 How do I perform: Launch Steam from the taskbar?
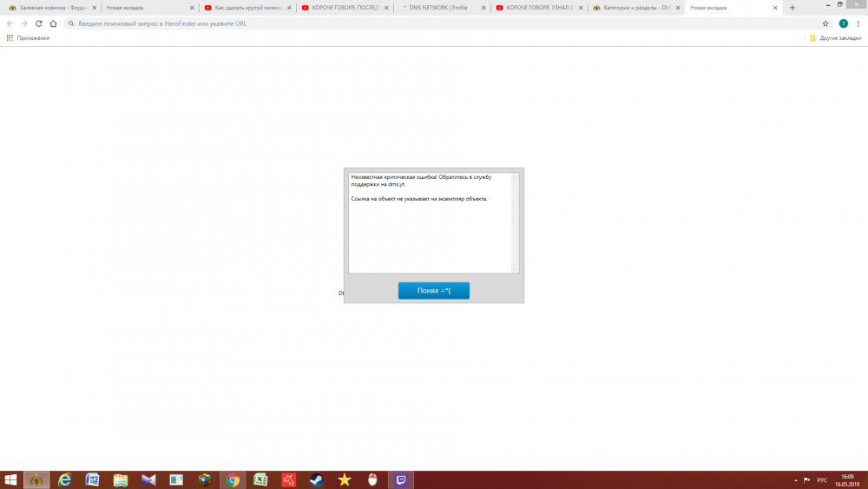coord(317,479)
